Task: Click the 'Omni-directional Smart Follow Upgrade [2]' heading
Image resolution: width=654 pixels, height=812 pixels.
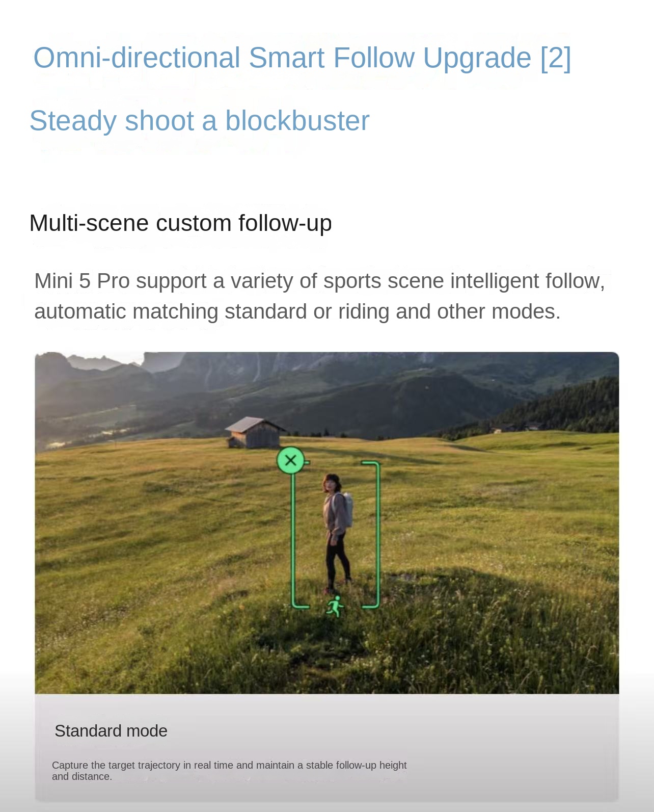Action: click(x=302, y=58)
